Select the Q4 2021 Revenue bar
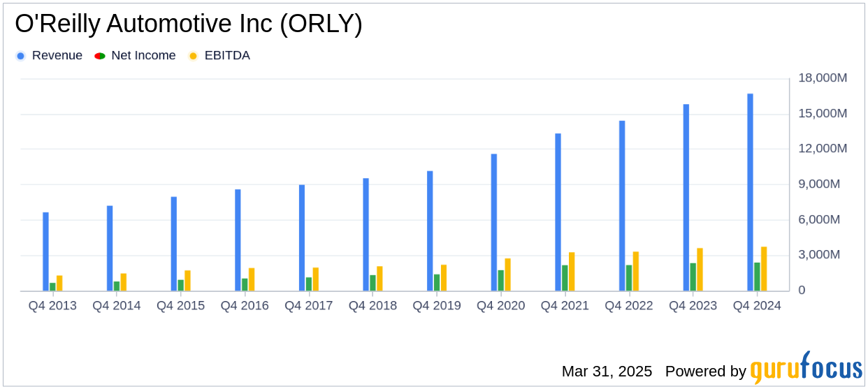Image resolution: width=868 pixels, height=389 pixels. (558, 212)
